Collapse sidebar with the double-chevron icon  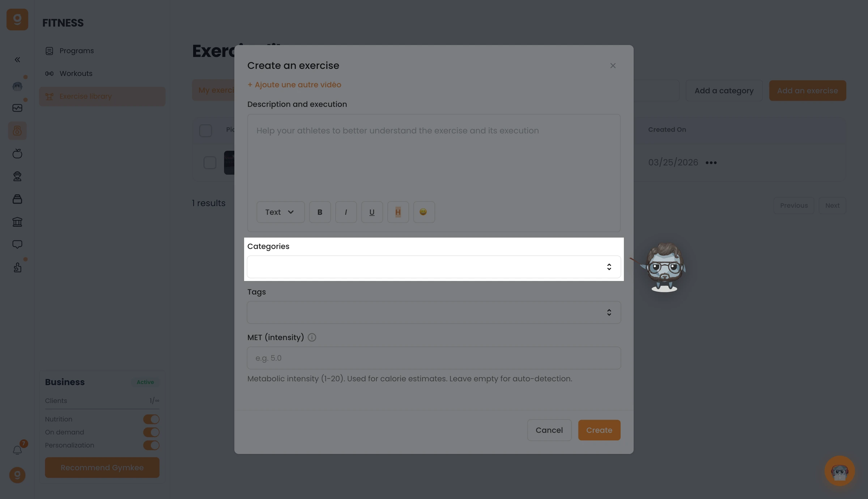pyautogui.click(x=17, y=60)
